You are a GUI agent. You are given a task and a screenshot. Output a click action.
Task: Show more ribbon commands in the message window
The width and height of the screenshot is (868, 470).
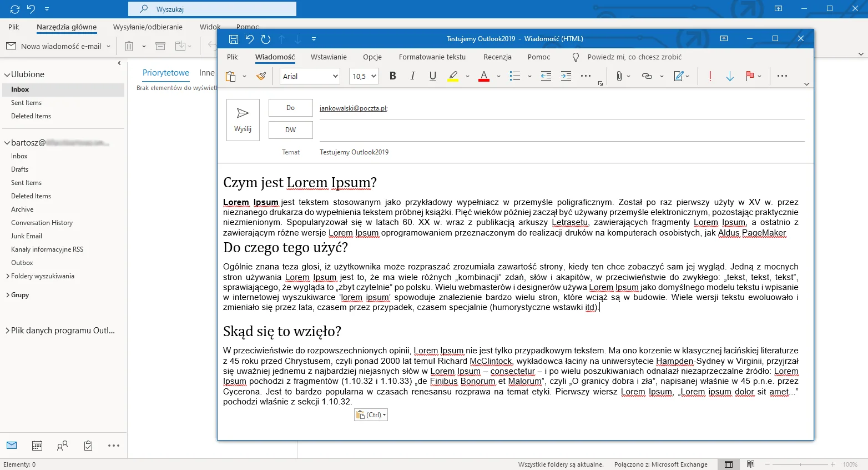pos(782,76)
